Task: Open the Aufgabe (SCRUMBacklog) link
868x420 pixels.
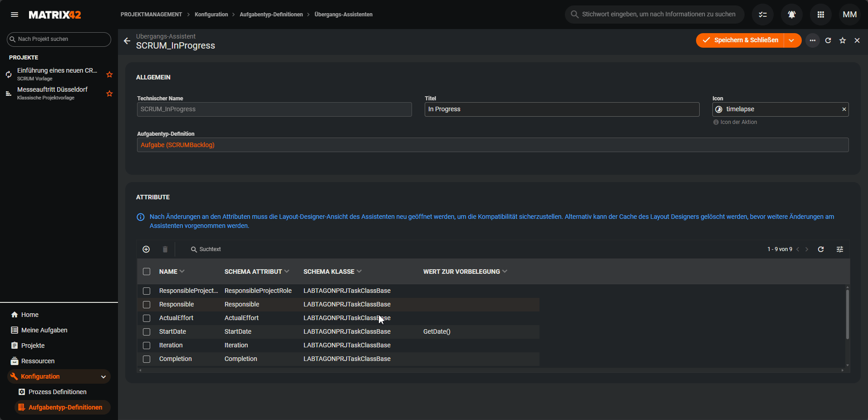Action: tap(177, 145)
